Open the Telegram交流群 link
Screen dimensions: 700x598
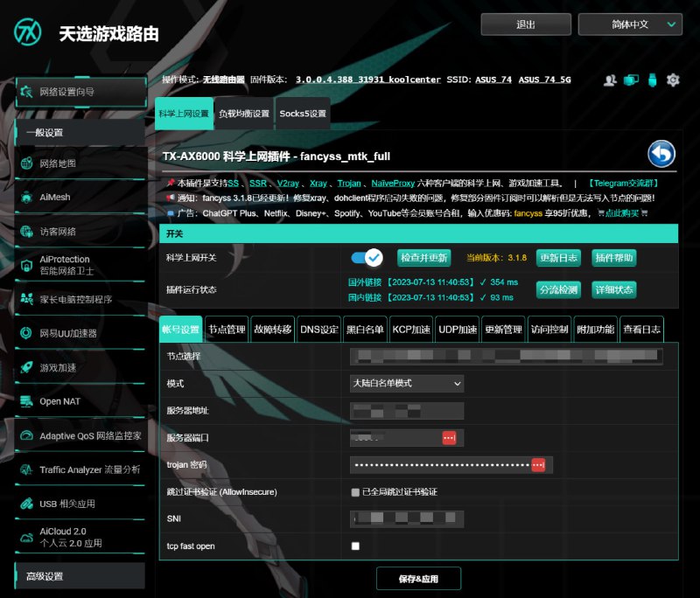(623, 184)
